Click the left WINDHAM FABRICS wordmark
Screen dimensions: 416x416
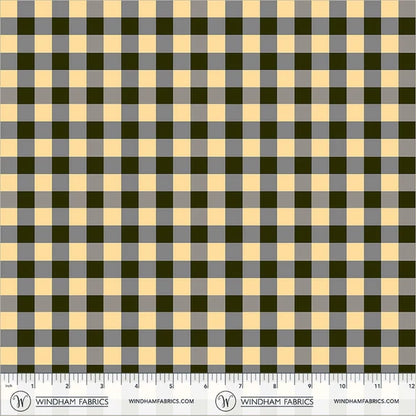click(x=72, y=402)
